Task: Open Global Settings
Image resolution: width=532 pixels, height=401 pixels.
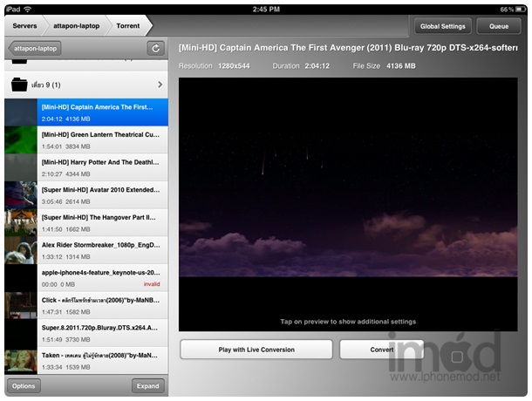Action: coord(442,26)
